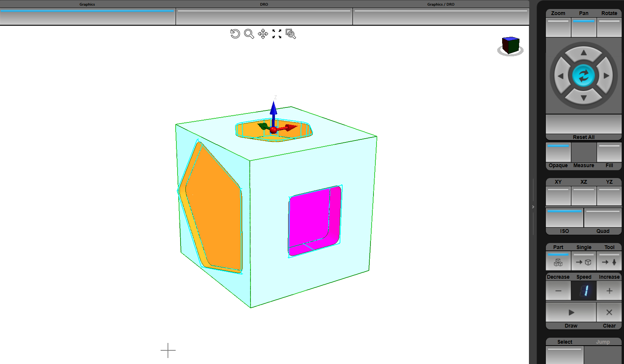Start drawing with the Draw play button
This screenshot has height=364, width=624.
click(571, 312)
